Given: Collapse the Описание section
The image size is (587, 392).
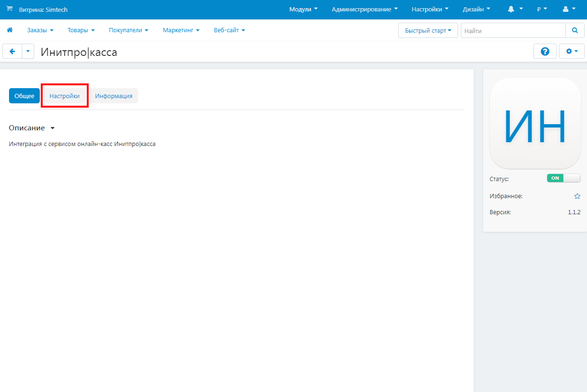Looking at the screenshot, I should tap(32, 128).
